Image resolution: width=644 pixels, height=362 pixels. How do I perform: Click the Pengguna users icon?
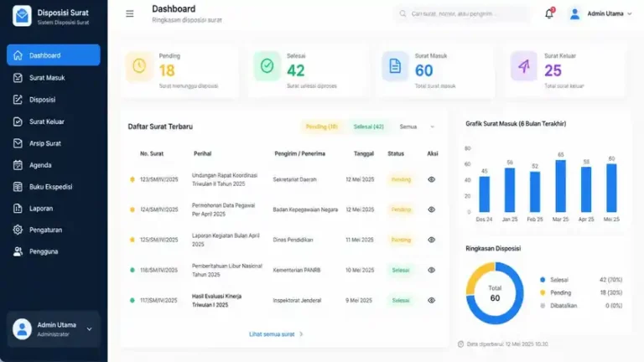18,251
